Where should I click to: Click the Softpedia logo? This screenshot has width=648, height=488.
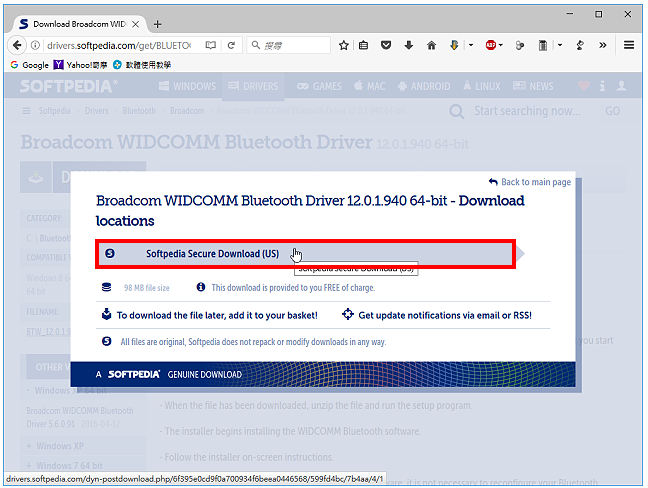click(69, 86)
